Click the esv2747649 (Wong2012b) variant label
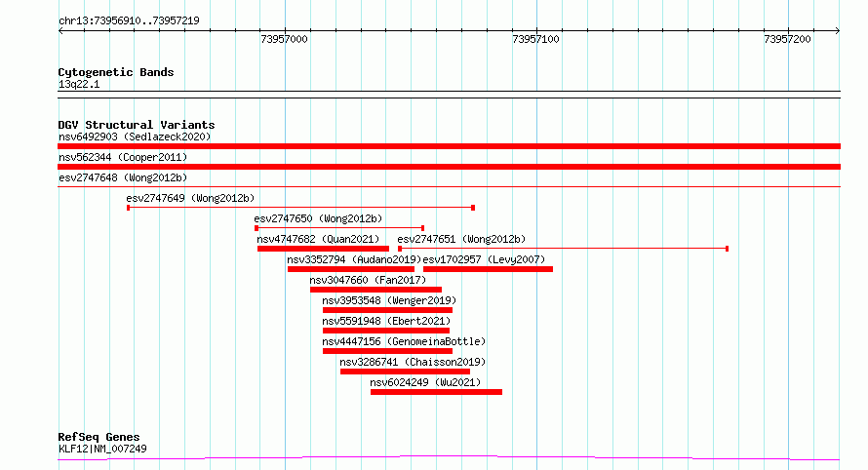This screenshot has width=868, height=470. click(190, 198)
